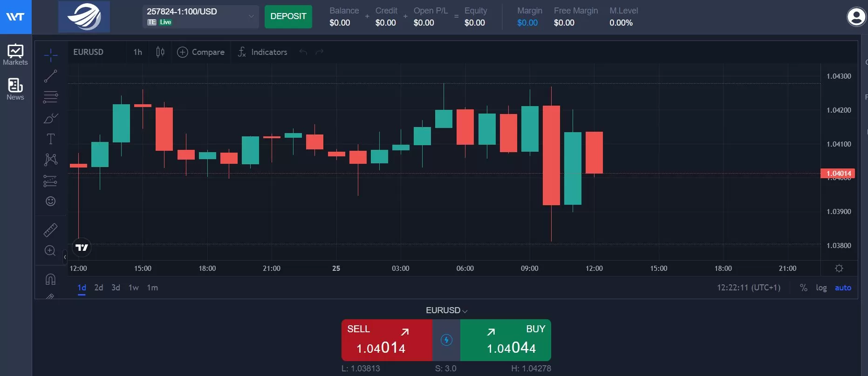Click Compare to add symbol
Image resolution: width=868 pixels, height=376 pixels.
tap(201, 52)
